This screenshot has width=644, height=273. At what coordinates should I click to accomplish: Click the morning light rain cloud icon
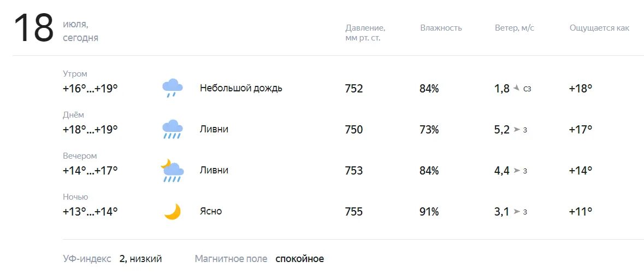coord(173,88)
